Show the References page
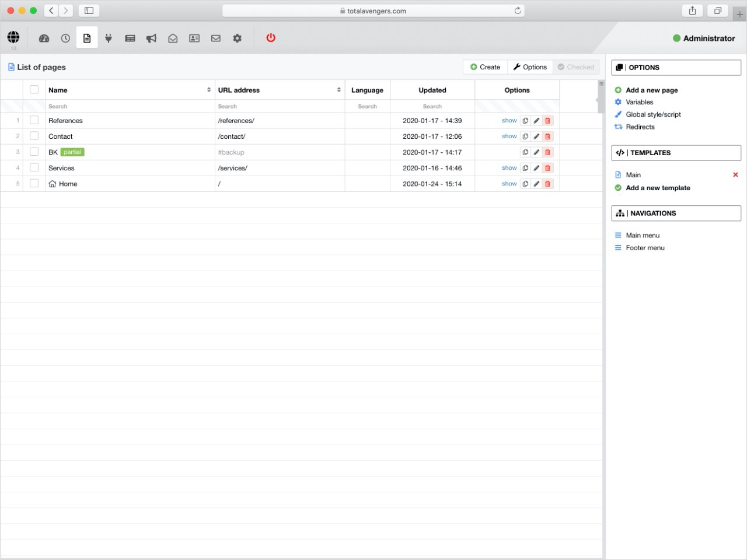 (509, 121)
